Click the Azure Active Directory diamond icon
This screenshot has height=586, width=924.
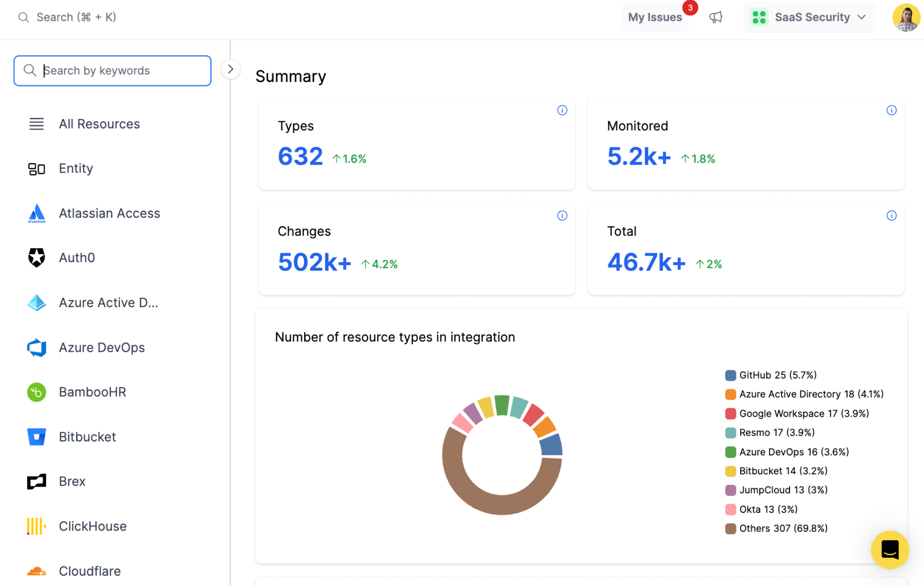pyautogui.click(x=36, y=302)
